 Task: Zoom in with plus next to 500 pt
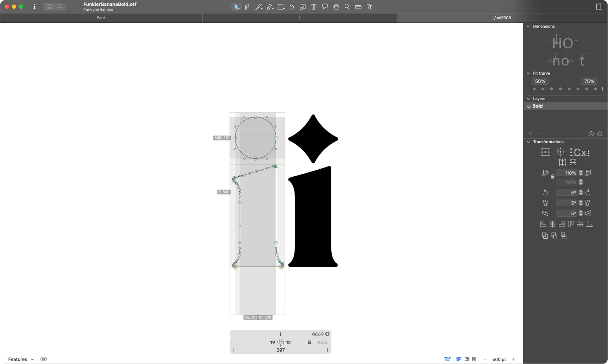coord(513,359)
